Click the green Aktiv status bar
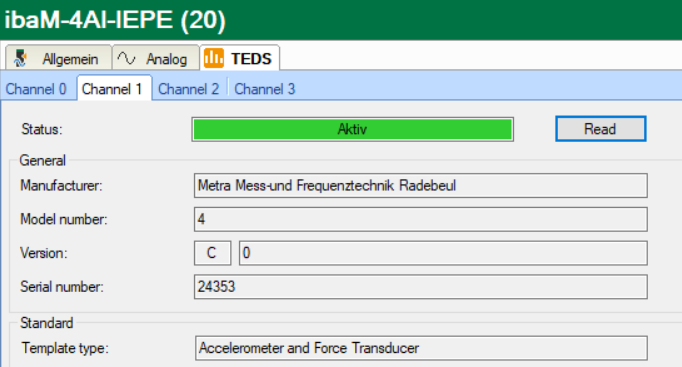This screenshot has height=367, width=682. (353, 129)
